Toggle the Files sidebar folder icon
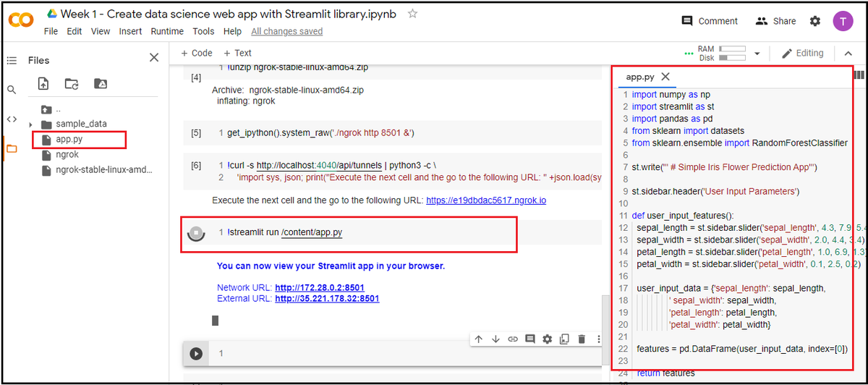Screen dimensions: 868x385 tap(12, 149)
